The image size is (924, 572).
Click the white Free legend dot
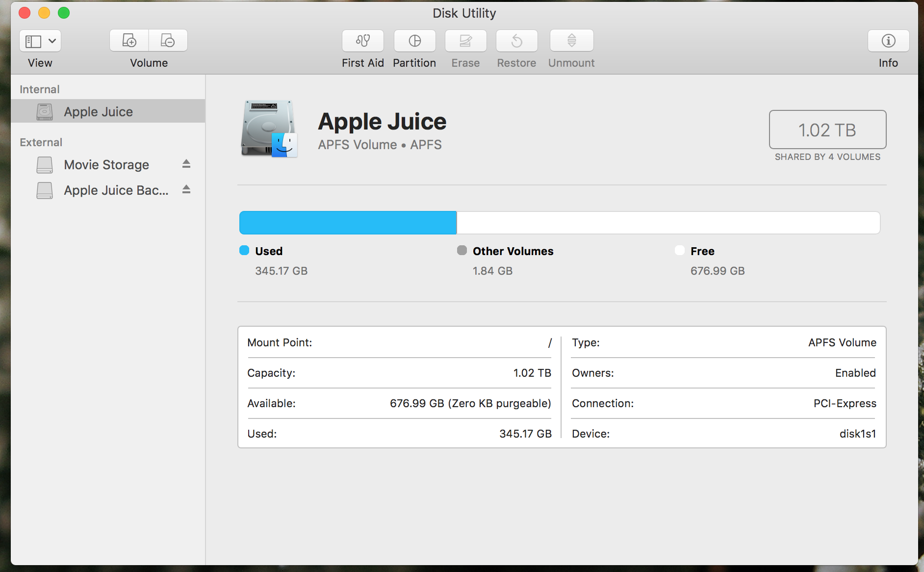click(680, 251)
